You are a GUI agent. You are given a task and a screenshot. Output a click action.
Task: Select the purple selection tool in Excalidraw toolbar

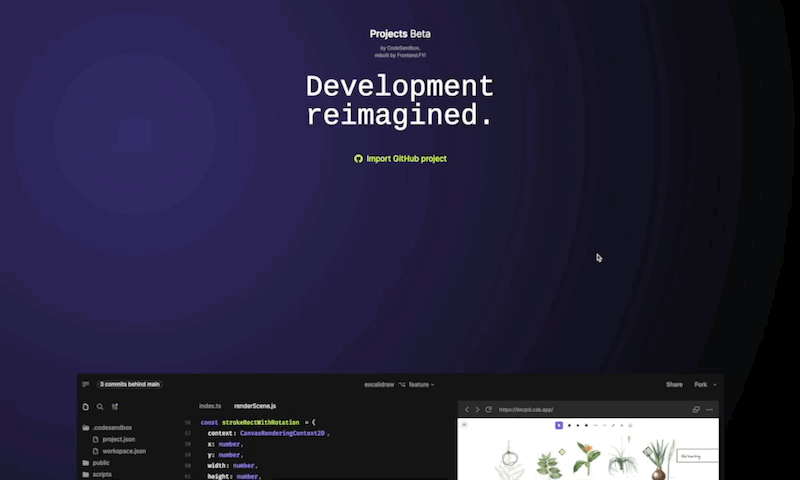(x=559, y=426)
